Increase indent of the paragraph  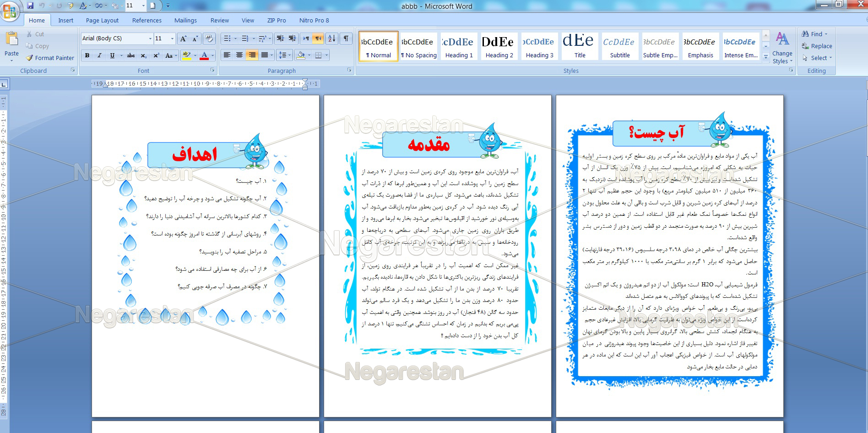pos(292,38)
